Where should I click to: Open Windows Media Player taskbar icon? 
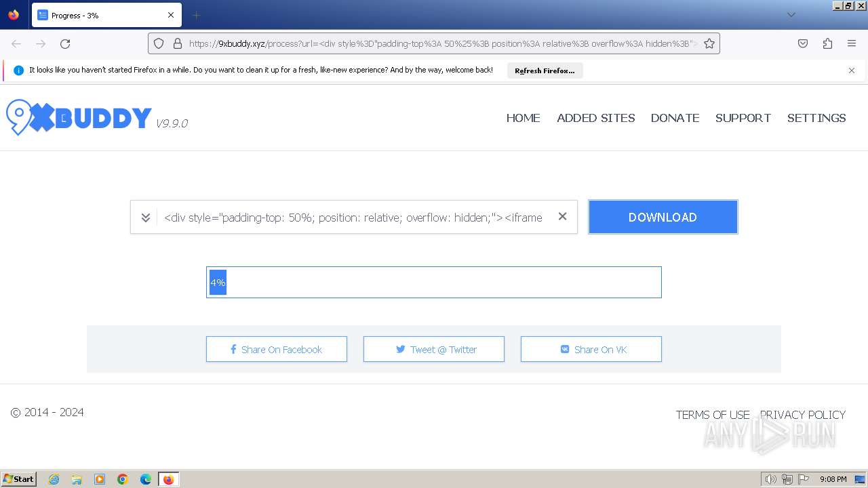(x=100, y=479)
